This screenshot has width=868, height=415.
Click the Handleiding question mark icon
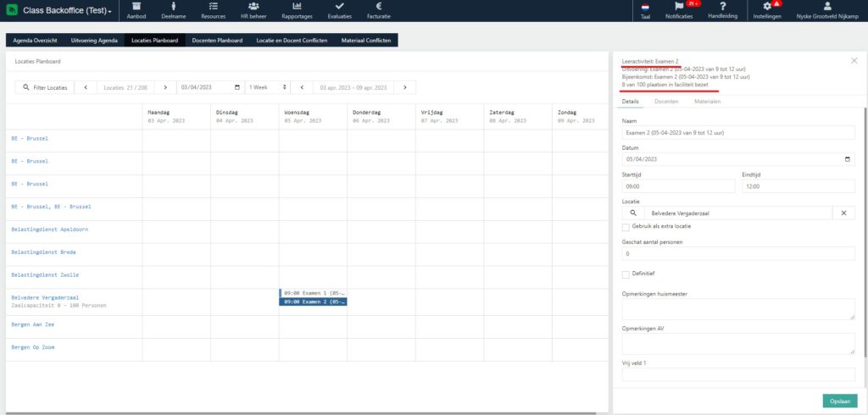(x=722, y=7)
